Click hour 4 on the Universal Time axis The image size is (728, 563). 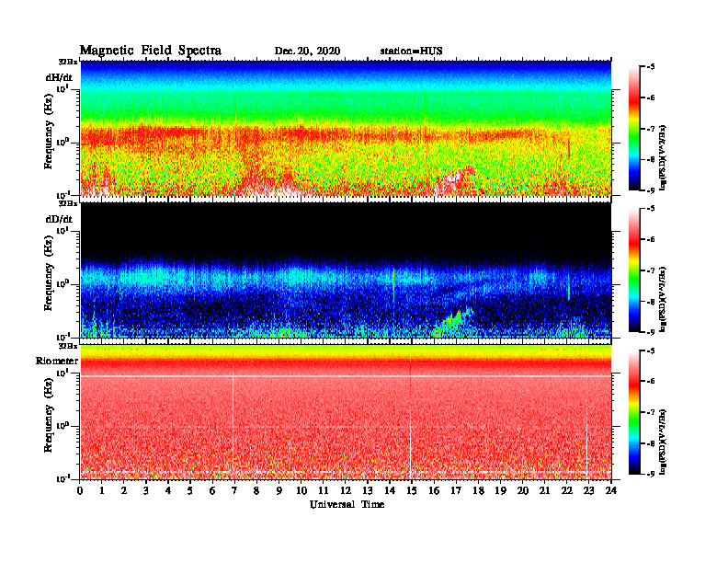pos(168,490)
